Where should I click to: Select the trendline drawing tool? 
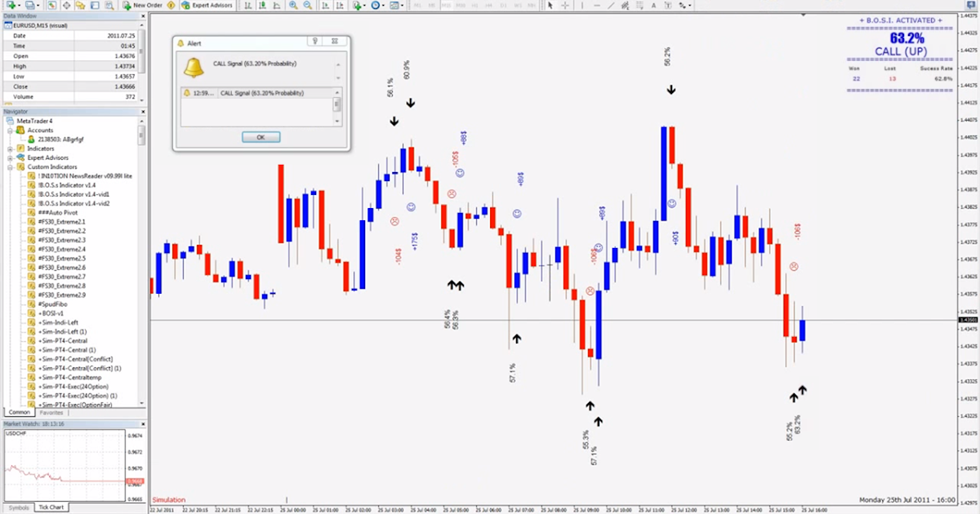tap(611, 5)
